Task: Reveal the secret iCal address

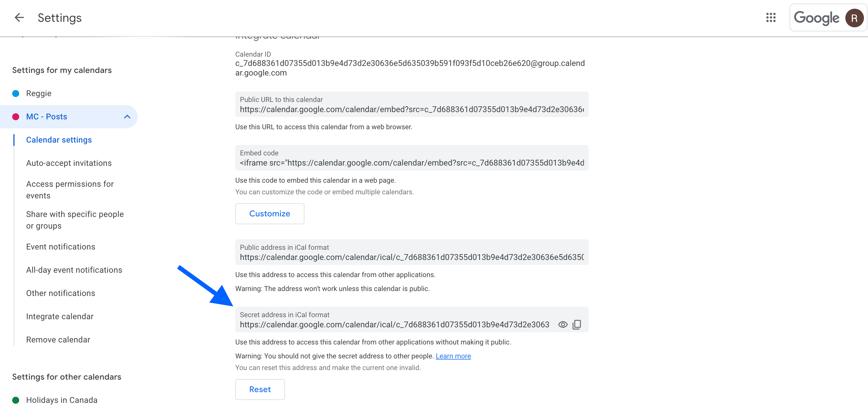Action: (562, 324)
